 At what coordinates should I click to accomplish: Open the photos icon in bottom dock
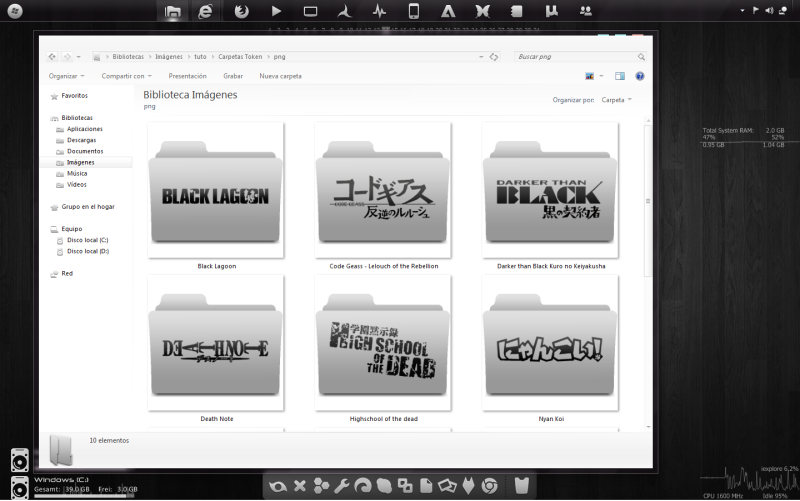coord(447,486)
